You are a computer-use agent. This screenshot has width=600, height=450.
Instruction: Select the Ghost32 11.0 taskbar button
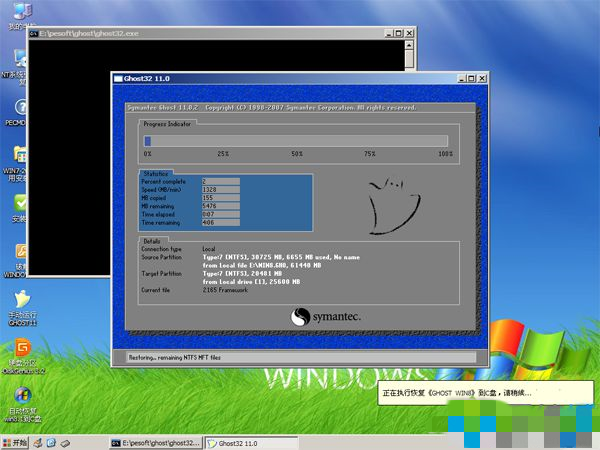(250, 442)
